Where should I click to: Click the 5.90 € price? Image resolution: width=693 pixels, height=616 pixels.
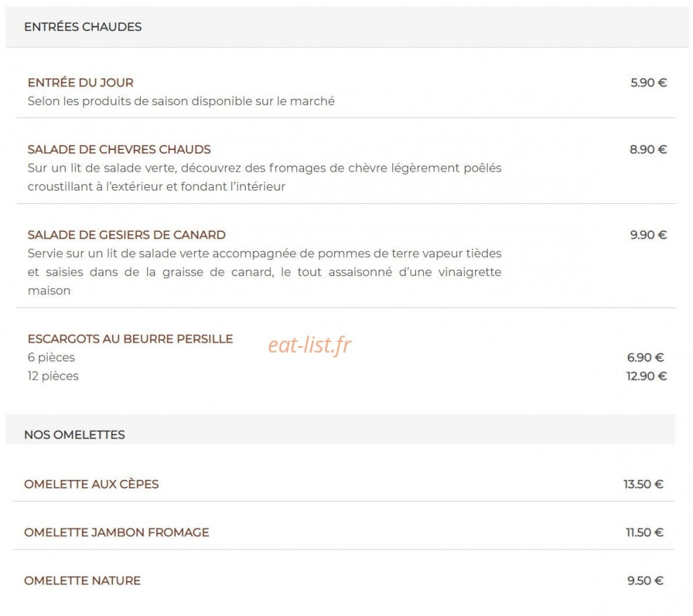[648, 83]
